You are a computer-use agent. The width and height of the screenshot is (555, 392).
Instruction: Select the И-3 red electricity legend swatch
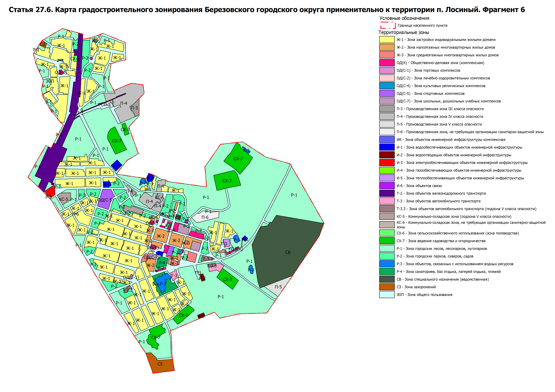[387, 163]
